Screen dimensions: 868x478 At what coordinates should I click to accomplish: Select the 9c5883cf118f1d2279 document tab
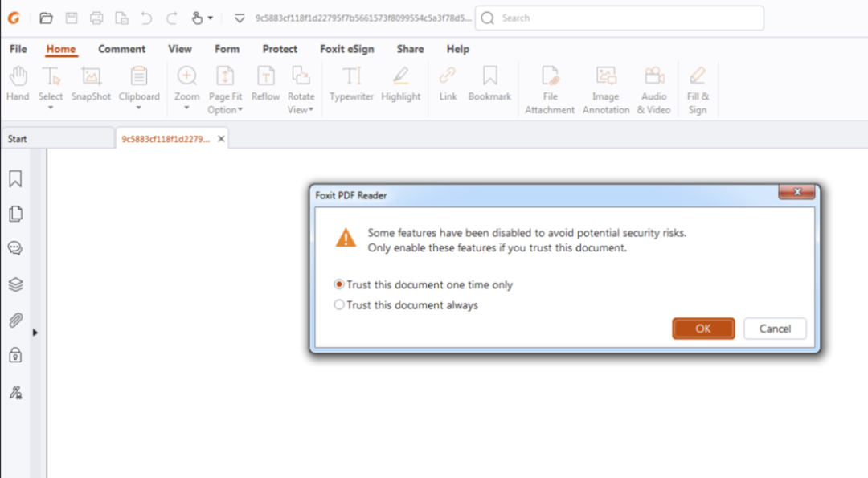pyautogui.click(x=166, y=139)
